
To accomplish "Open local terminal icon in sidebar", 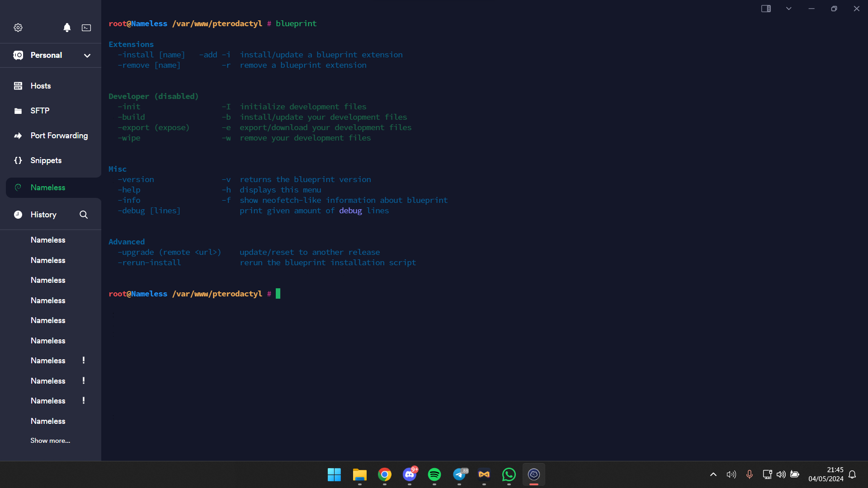I will tap(86, 28).
